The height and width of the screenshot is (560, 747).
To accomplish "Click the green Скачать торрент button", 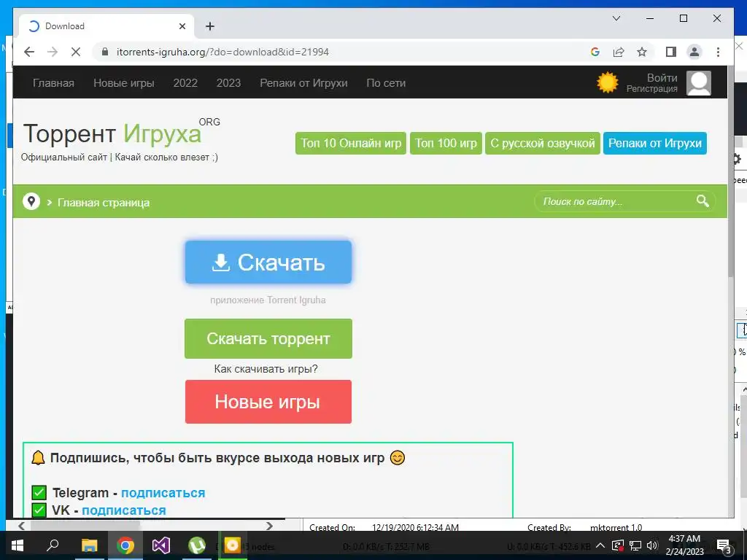I will 268,338.
